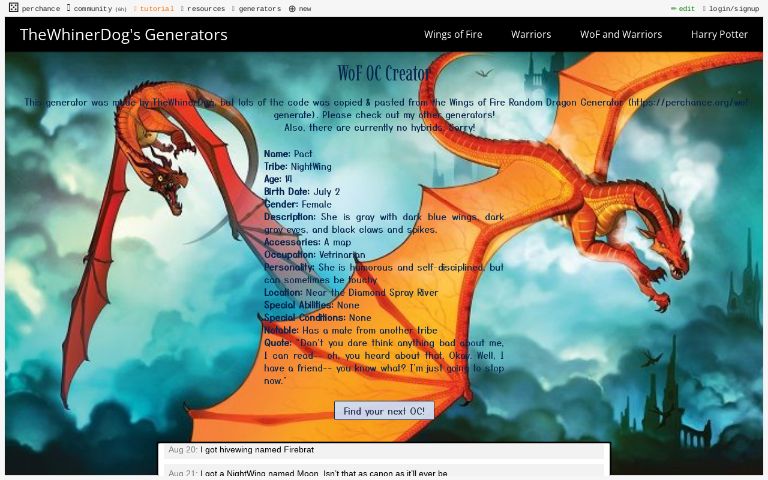
Task: Click the pencil icon beside edit
Action: pos(673,8)
